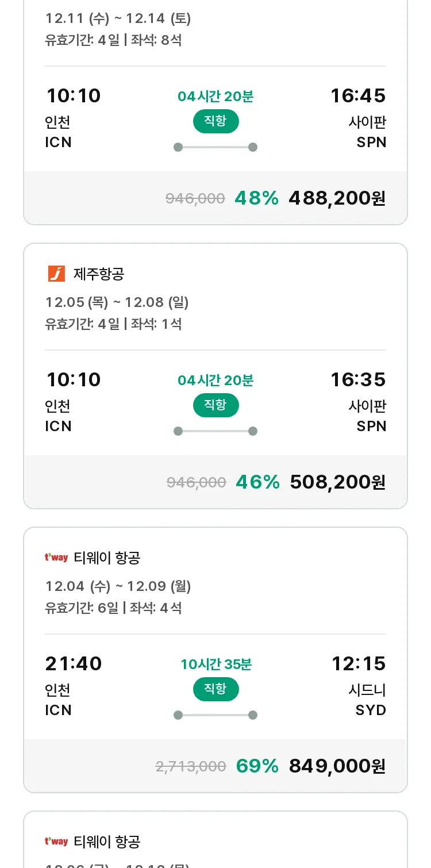431x868 pixels.
Task: Tap the 직항 badge on the 16:45 arrival flight
Action: [215, 121]
